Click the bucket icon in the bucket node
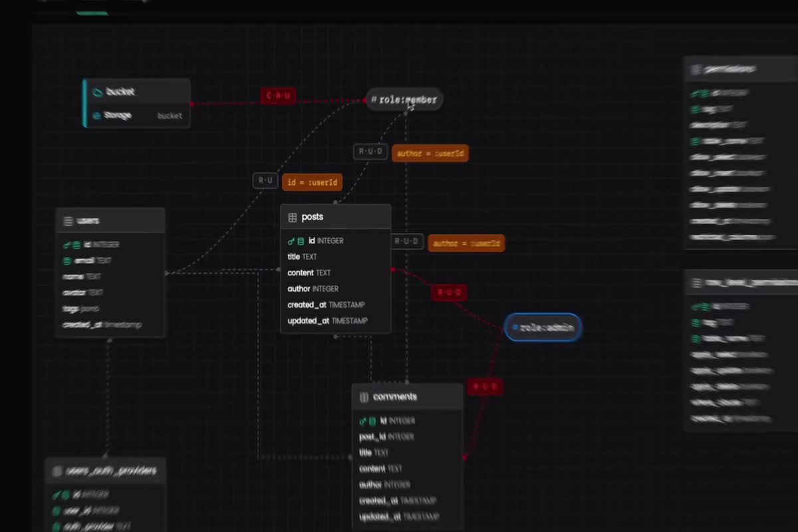The height and width of the screenshot is (532, 798). point(97,92)
